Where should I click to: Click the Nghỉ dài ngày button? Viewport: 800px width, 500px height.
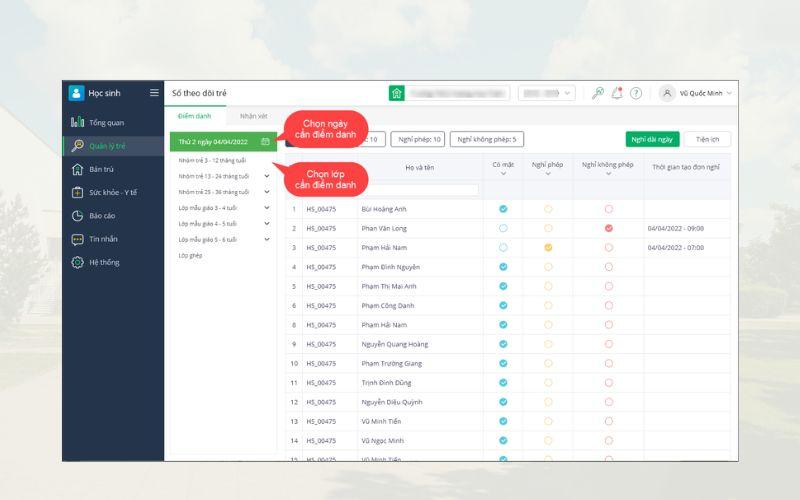coord(652,140)
